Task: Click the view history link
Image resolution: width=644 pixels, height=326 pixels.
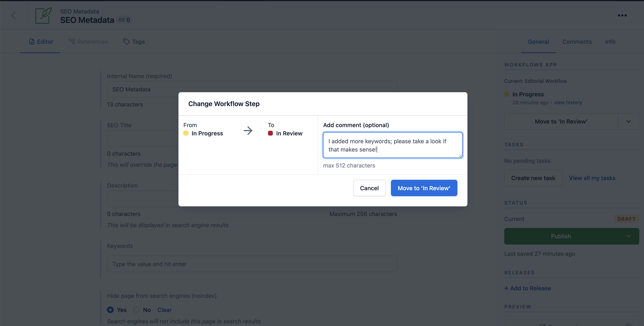Action: point(568,103)
